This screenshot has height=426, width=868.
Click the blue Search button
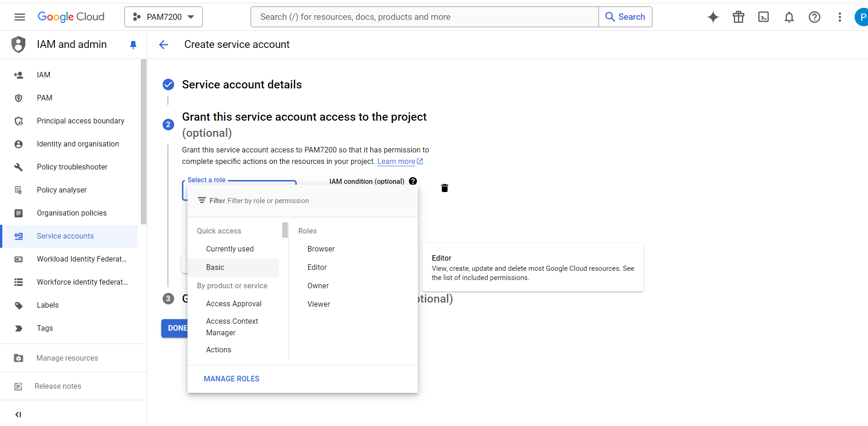625,17
